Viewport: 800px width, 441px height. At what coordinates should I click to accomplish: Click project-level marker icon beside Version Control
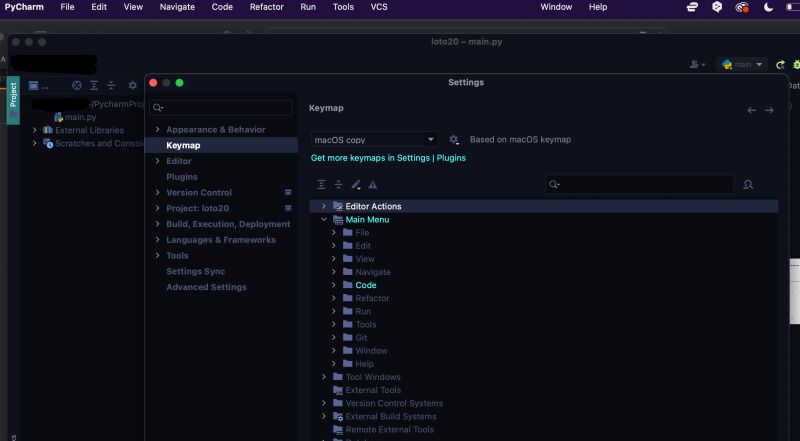click(x=288, y=192)
